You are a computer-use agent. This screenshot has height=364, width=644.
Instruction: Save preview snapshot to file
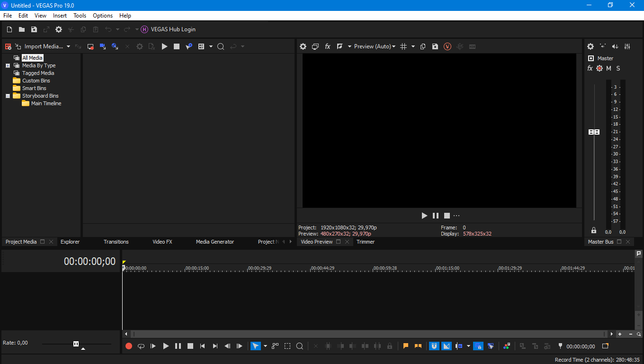(x=435, y=46)
